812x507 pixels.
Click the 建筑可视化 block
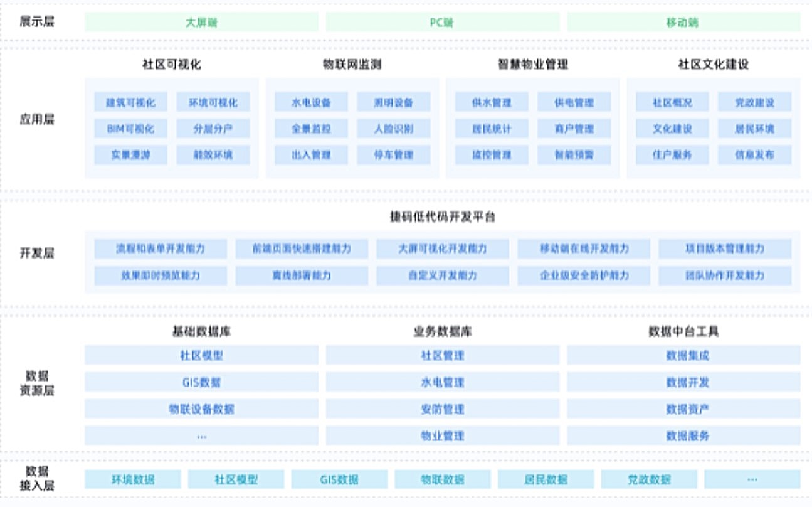[131, 102]
